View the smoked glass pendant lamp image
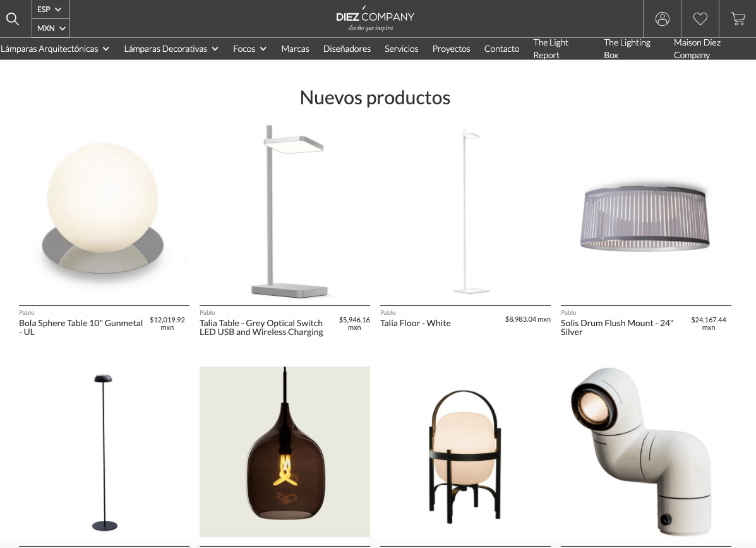The width and height of the screenshot is (756, 548). [x=285, y=452]
